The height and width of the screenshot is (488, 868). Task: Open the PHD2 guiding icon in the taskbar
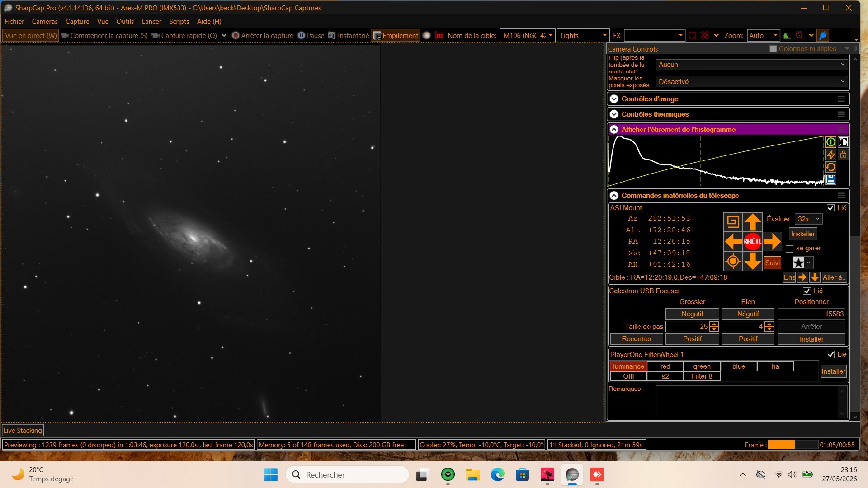(x=448, y=474)
